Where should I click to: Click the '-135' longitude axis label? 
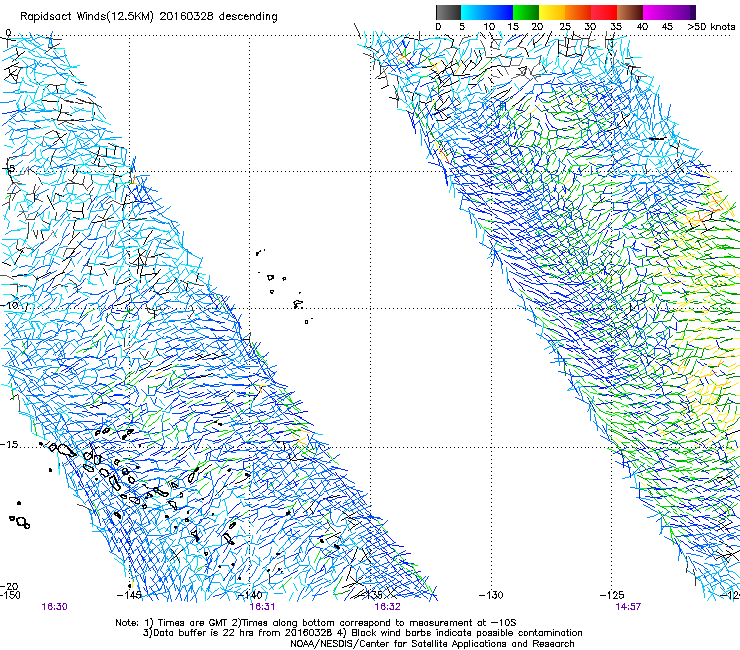[x=370, y=595]
